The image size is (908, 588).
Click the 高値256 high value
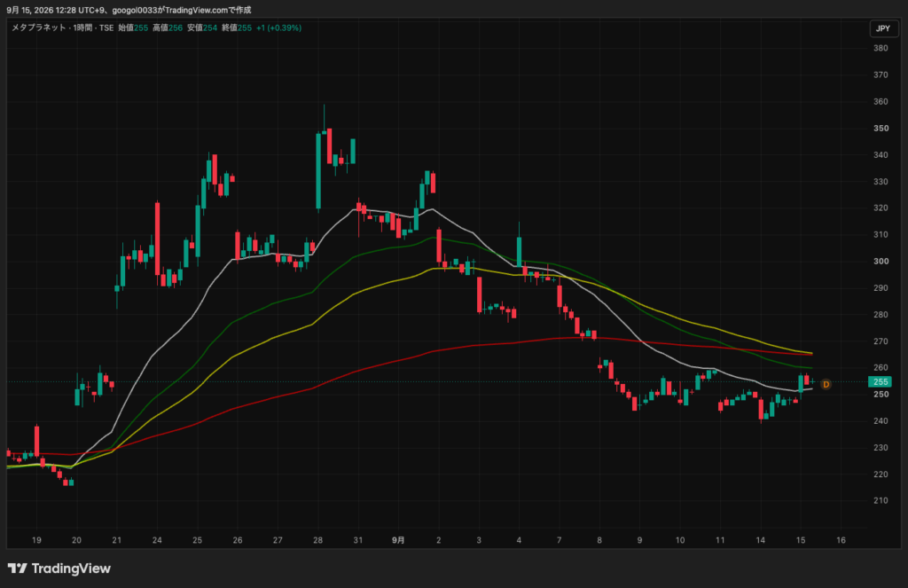click(x=168, y=27)
